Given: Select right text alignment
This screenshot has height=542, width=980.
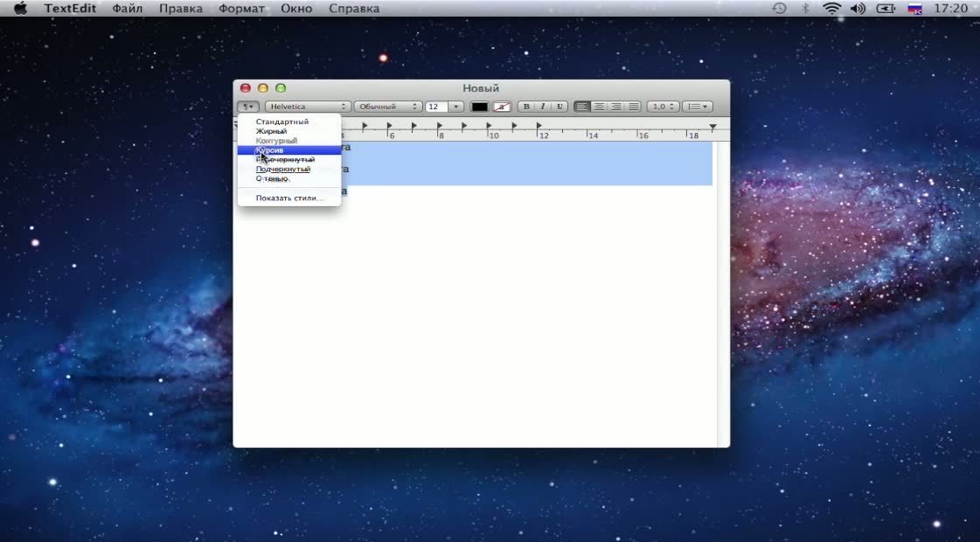Looking at the screenshot, I should pos(616,106).
